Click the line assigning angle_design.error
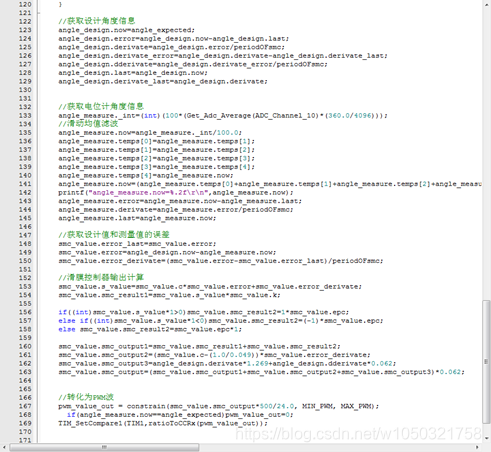The height and width of the screenshot is (452, 491). (x=174, y=39)
